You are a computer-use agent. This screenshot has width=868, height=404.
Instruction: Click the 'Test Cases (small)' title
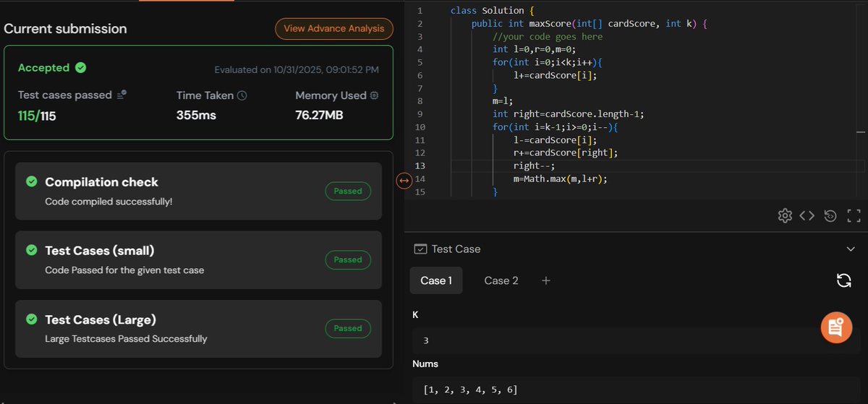click(x=100, y=251)
